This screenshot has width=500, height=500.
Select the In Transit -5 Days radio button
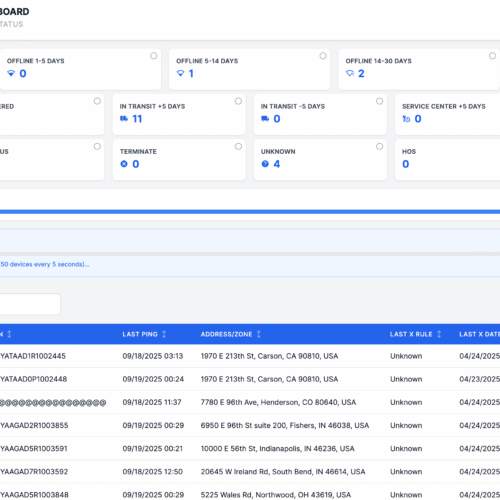point(379,101)
